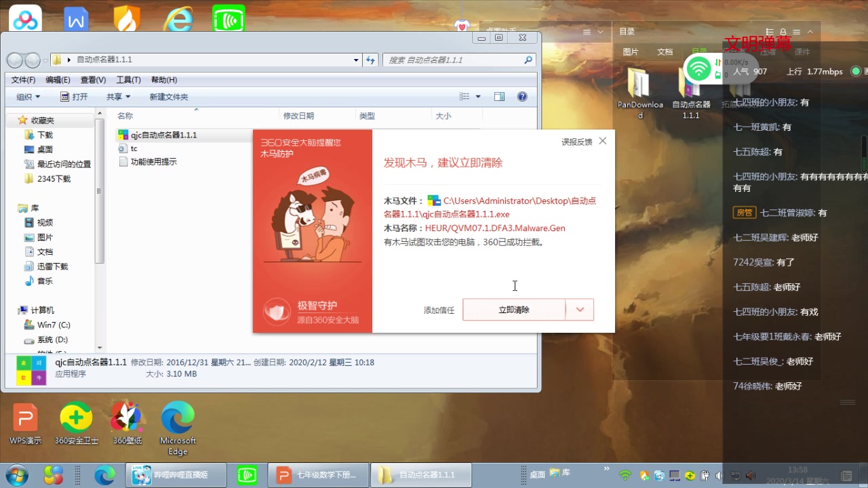Click 新建文件夹 in Explorer toolbar
Image resolution: width=868 pixels, height=488 pixels.
point(169,97)
